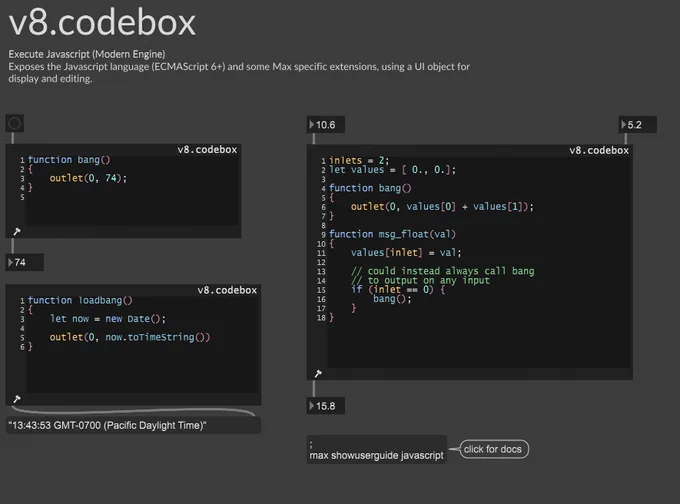Click the 'v8.codebox' label of bang codebox
Image resolution: width=680 pixels, height=504 pixels.
(207, 150)
